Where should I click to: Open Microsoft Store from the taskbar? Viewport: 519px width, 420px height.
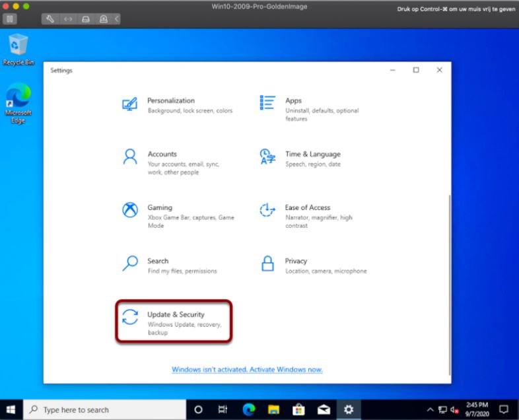[298, 409]
